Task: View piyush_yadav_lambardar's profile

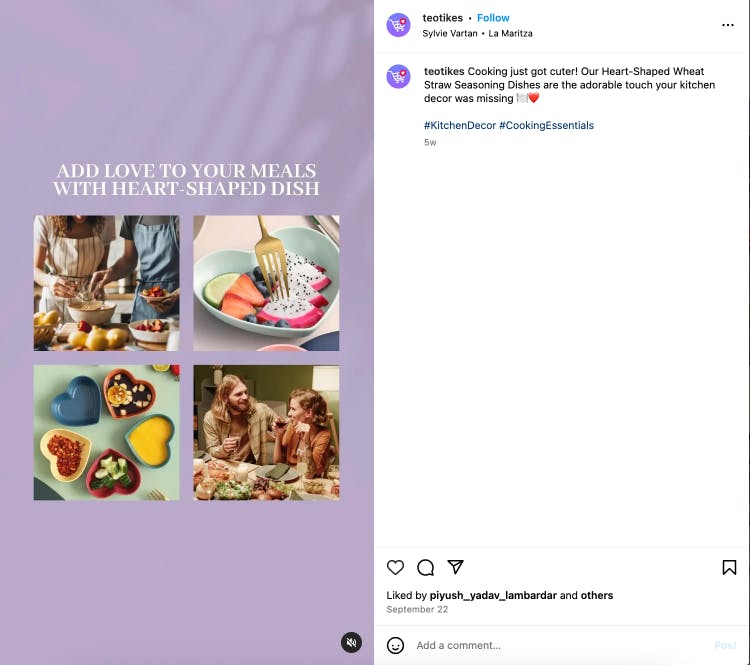Action: point(493,596)
